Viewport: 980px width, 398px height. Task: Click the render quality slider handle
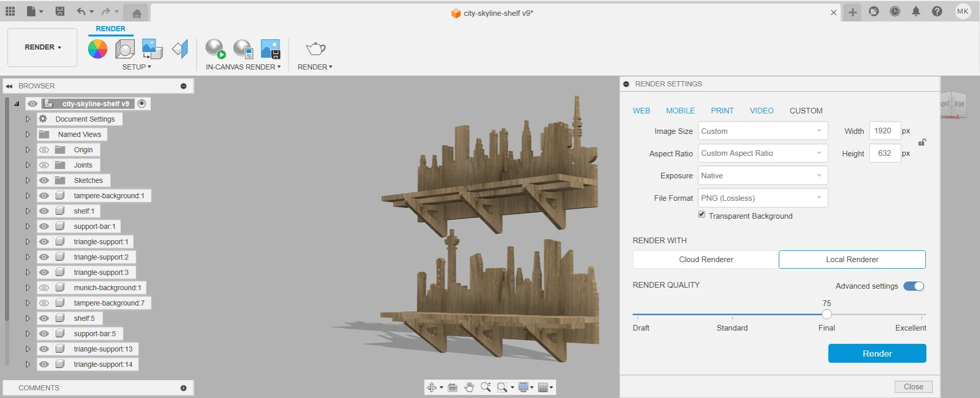827,315
